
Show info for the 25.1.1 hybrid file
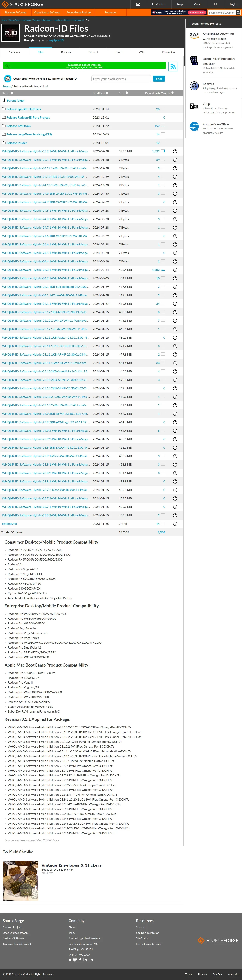pos(175,160)
